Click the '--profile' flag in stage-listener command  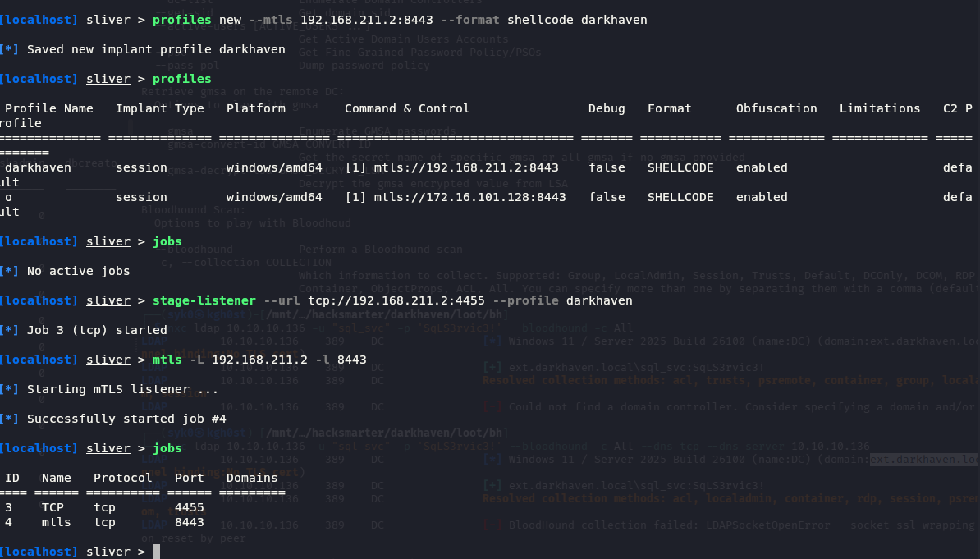pos(525,300)
